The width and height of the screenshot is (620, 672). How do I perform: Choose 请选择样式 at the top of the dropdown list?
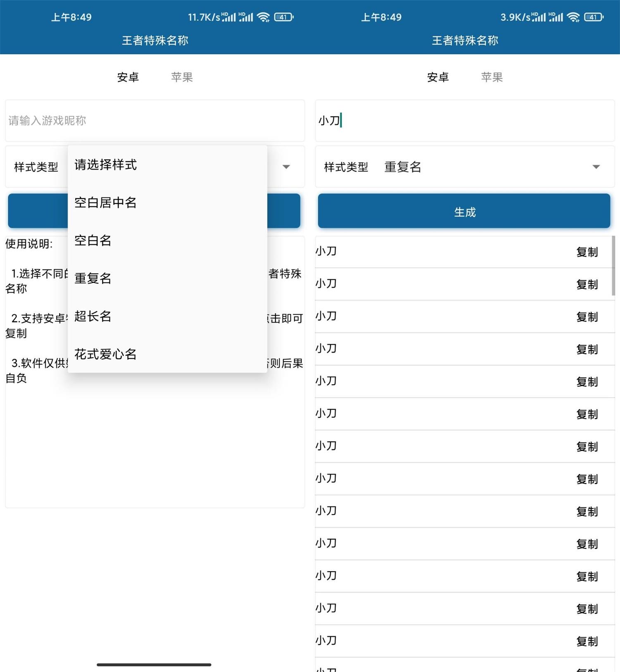[x=105, y=165]
